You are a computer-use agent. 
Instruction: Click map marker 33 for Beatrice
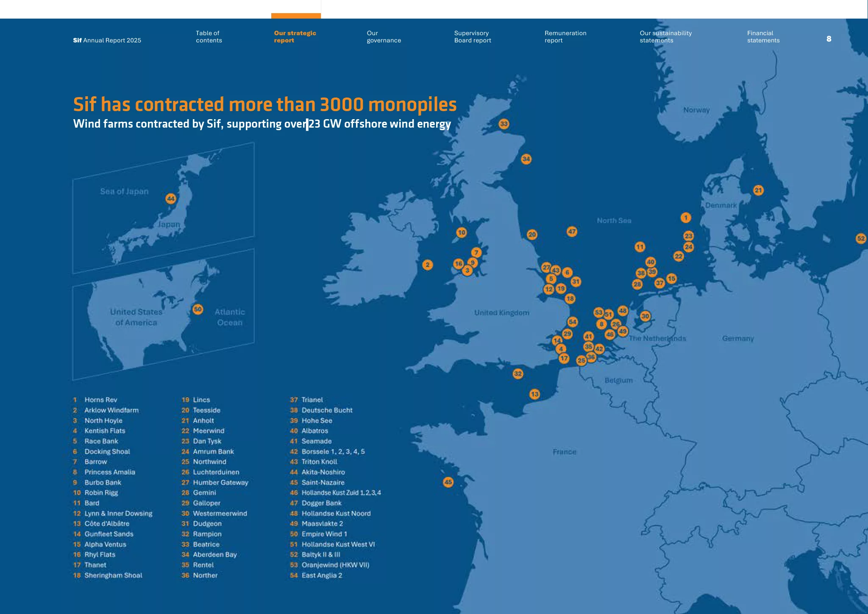point(504,124)
